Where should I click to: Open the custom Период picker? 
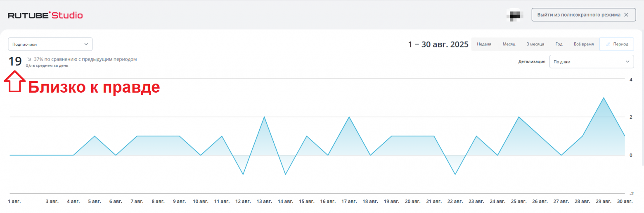pyautogui.click(x=617, y=44)
